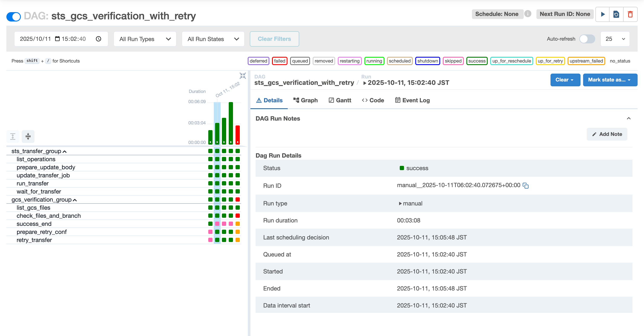Click the red delete DAG trash icon
This screenshot has height=336, width=644.
630,14
